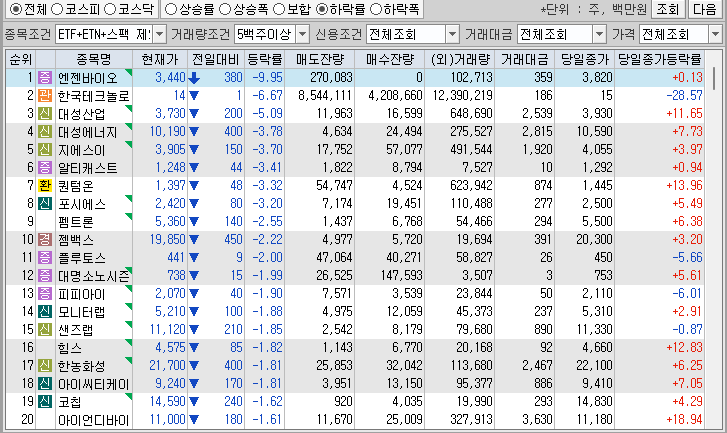Image resolution: width=727 pixels, height=433 pixels.
Task: Click the down triangle in 젬백스 row
Action: 194,240
